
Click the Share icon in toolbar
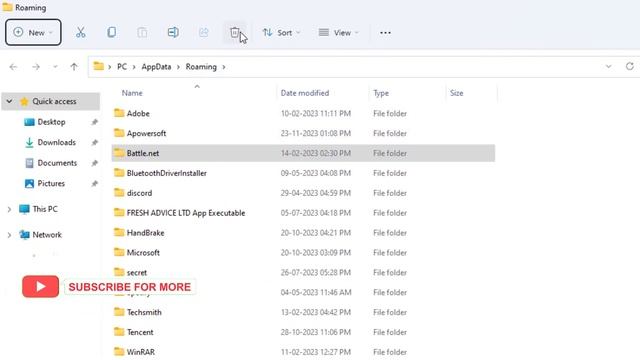[204, 32]
